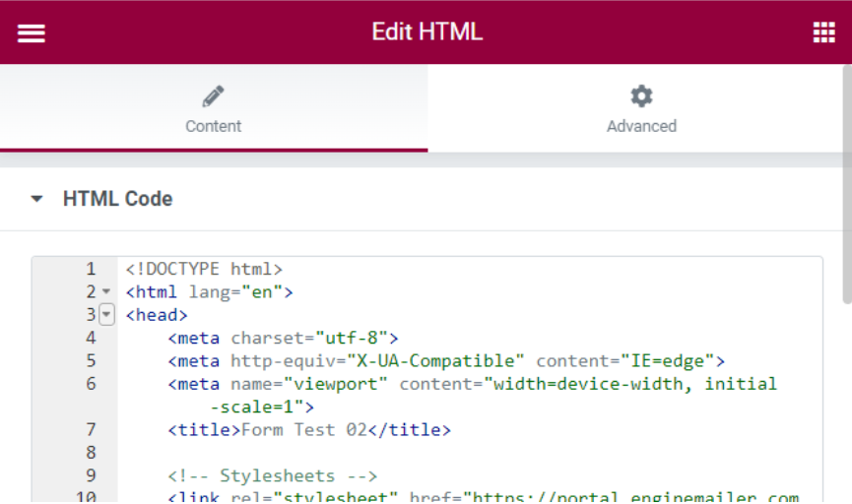
Task: Click the Stylesheets comment line
Action: [x=273, y=475]
